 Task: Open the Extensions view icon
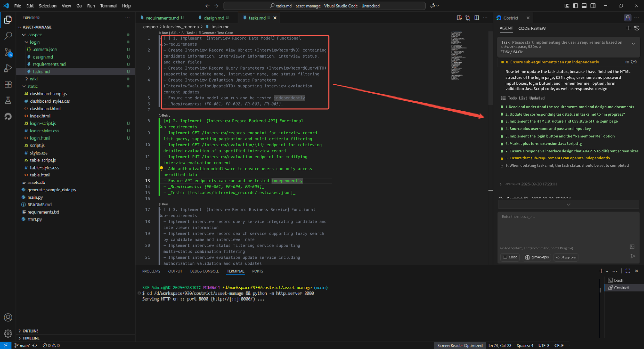pos(8,84)
